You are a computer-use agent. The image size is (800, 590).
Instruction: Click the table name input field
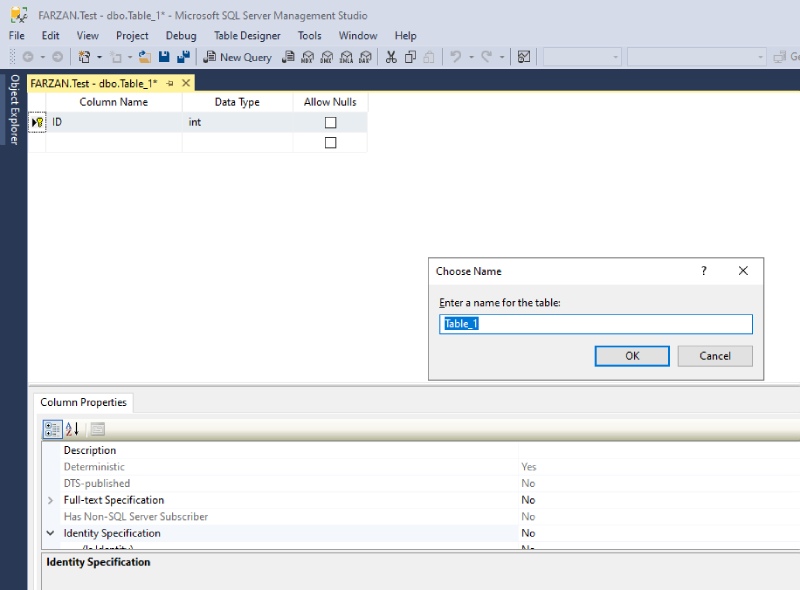[x=595, y=324]
